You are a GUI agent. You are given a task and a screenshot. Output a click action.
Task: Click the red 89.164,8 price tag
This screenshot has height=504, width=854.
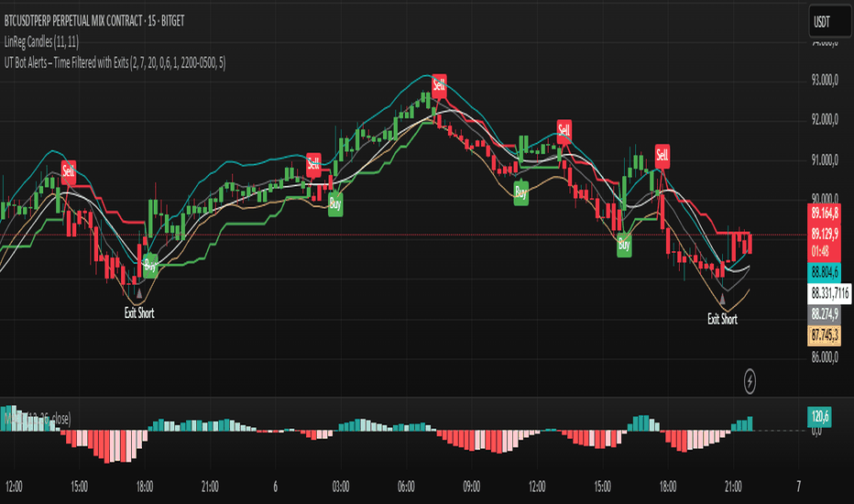824,213
